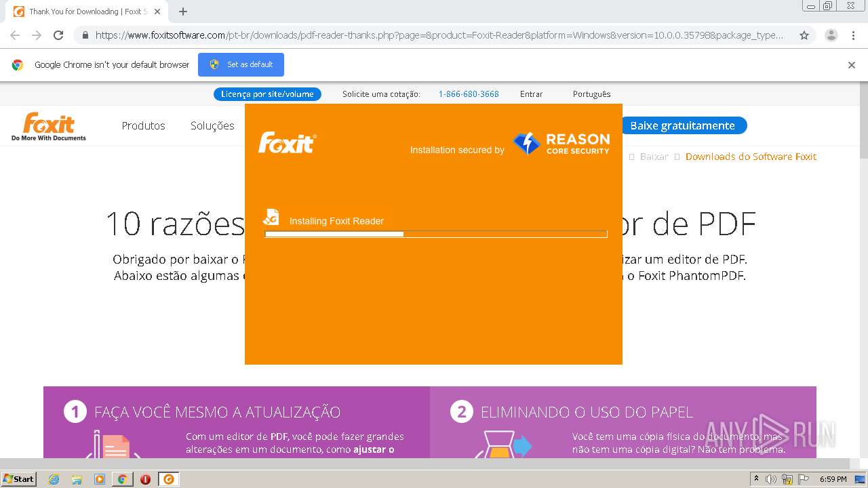Viewport: 868px width, 488px height.
Task: Select the Foxit installer taskbar button
Action: (168, 479)
